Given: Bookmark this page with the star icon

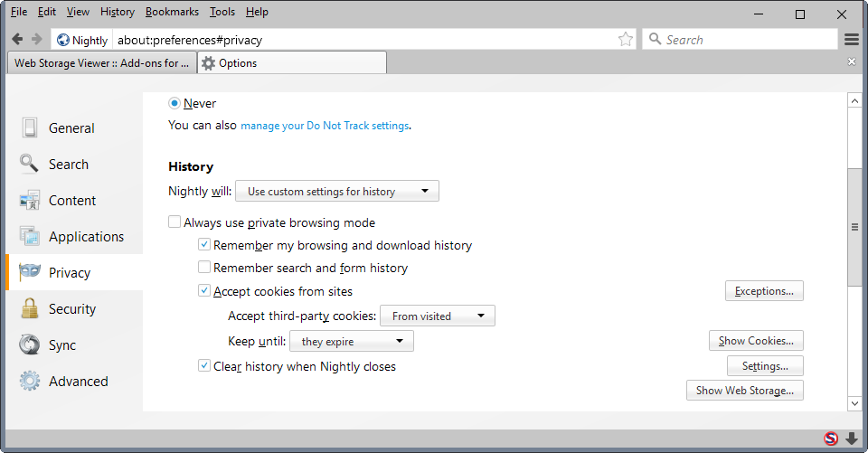Looking at the screenshot, I should pyautogui.click(x=626, y=39).
